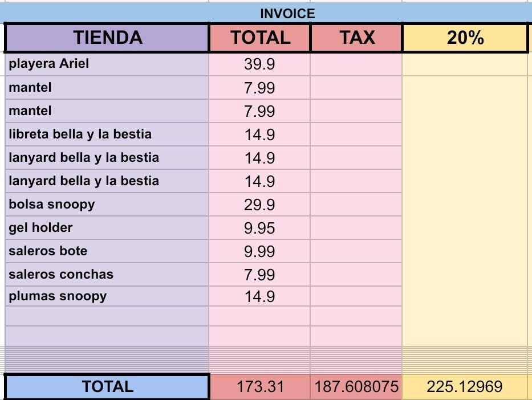This screenshot has height=400, width=532.
Task: Select the 20% header cell
Action: point(465,38)
